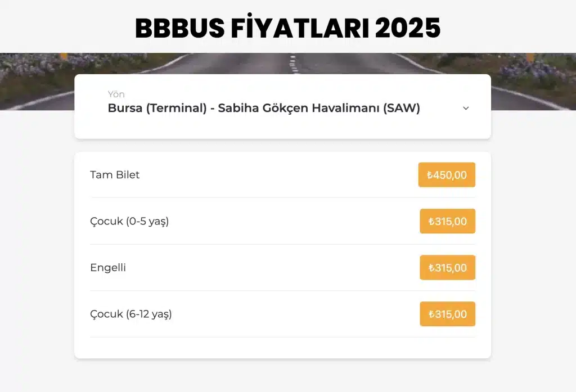Select route Bursa (Terminal) - Sabiha Gökçen Havalimanı

(264, 108)
